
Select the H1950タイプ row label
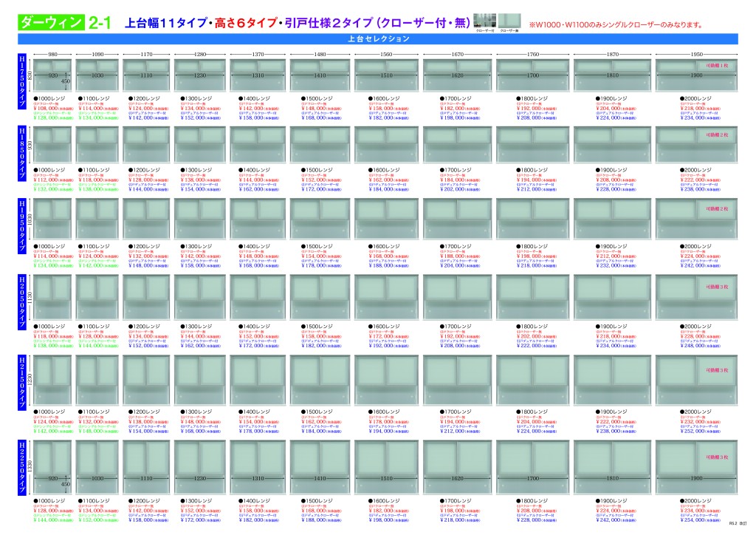(21, 226)
